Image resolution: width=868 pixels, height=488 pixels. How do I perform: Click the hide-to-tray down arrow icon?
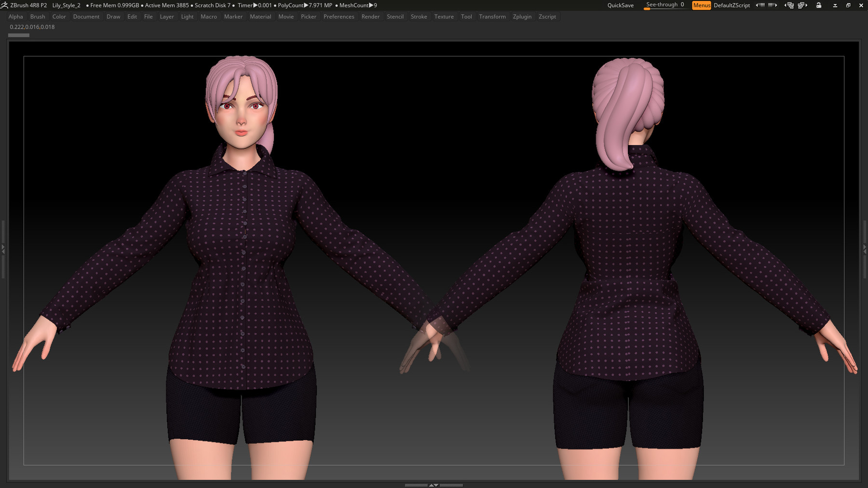pyautogui.click(x=835, y=5)
